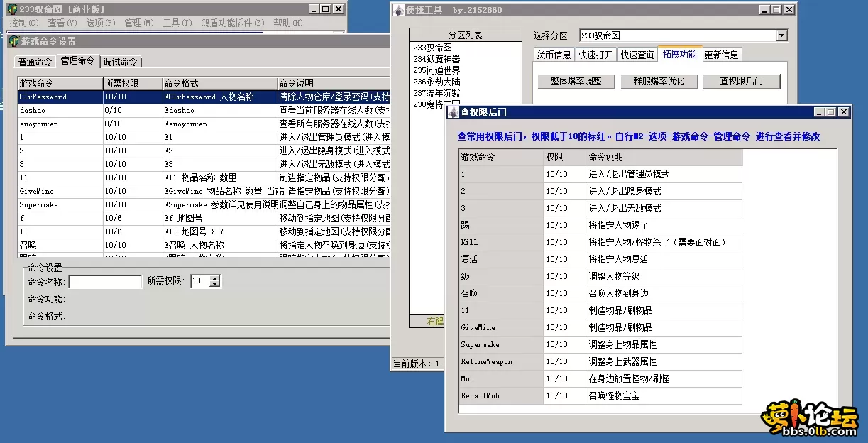Click the 便捷工具 title bar icon
Viewport: 868px width, 443px height.
(399, 10)
